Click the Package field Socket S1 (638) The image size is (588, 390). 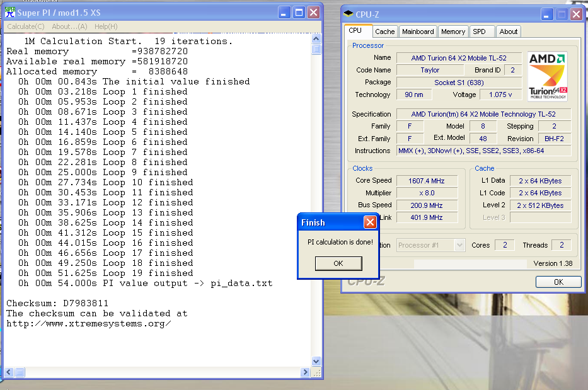(459, 83)
